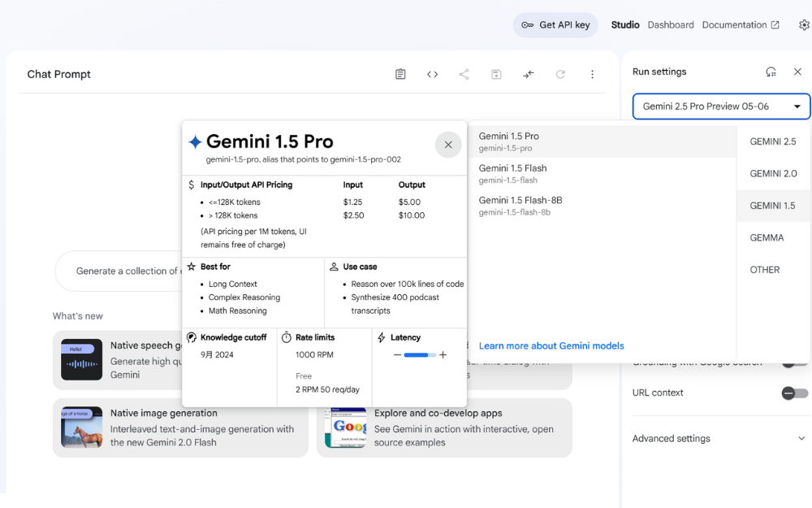The height and width of the screenshot is (508, 812).
Task: Click the speech waveform thumbnail
Action: pyautogui.click(x=81, y=360)
